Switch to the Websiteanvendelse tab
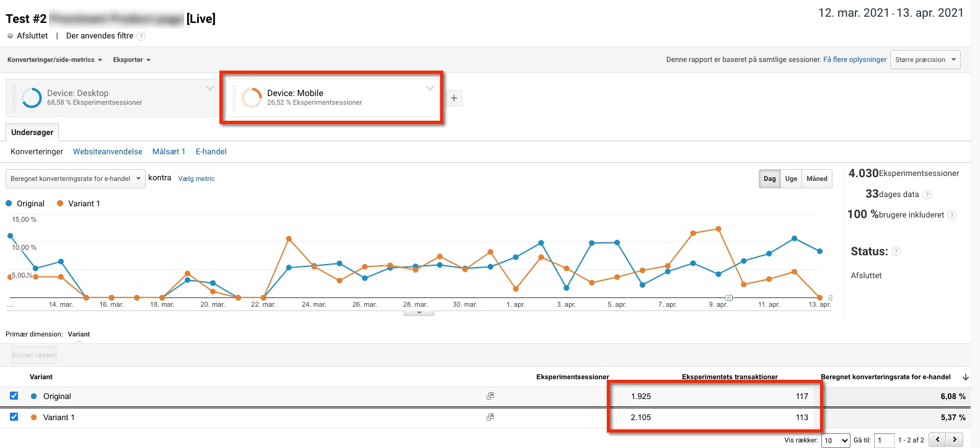The height and width of the screenshot is (448, 980). (107, 151)
